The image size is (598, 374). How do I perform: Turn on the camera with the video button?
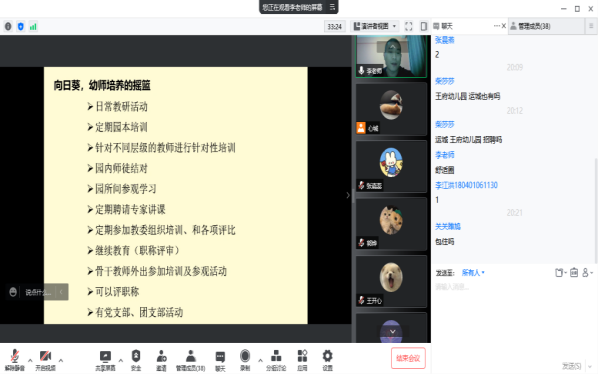45,360
